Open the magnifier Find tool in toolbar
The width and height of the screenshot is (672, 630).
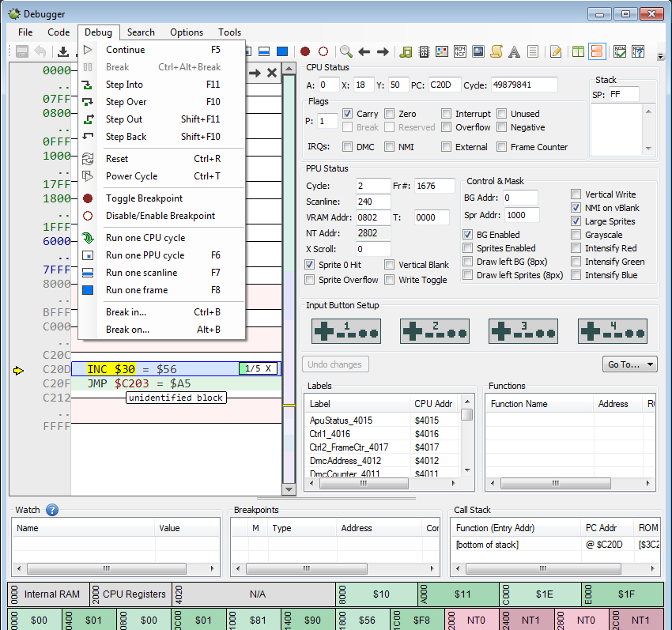[345, 52]
